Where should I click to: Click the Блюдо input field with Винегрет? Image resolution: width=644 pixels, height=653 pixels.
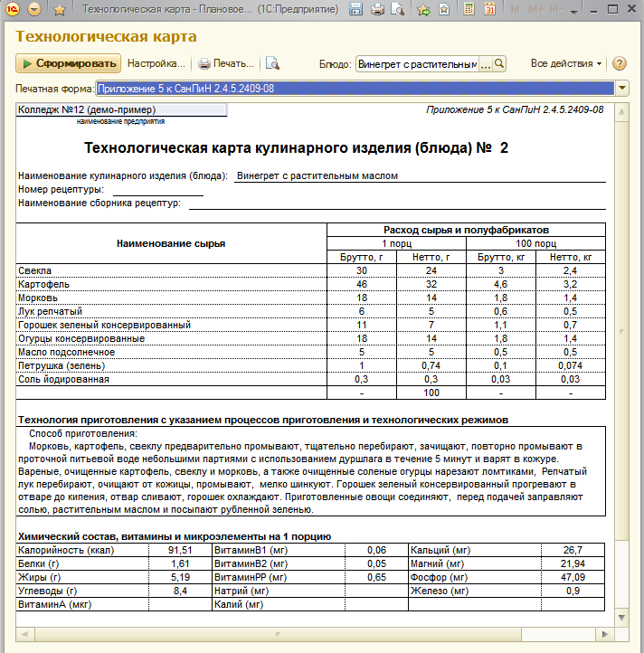pyautogui.click(x=417, y=64)
